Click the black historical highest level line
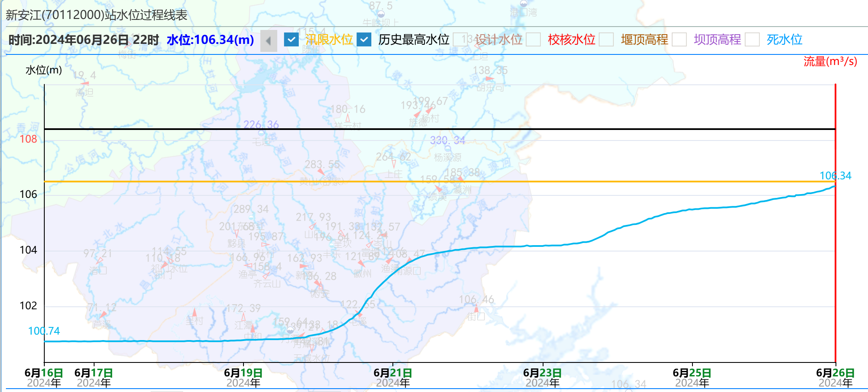The height and width of the screenshot is (392, 868). (x=440, y=129)
